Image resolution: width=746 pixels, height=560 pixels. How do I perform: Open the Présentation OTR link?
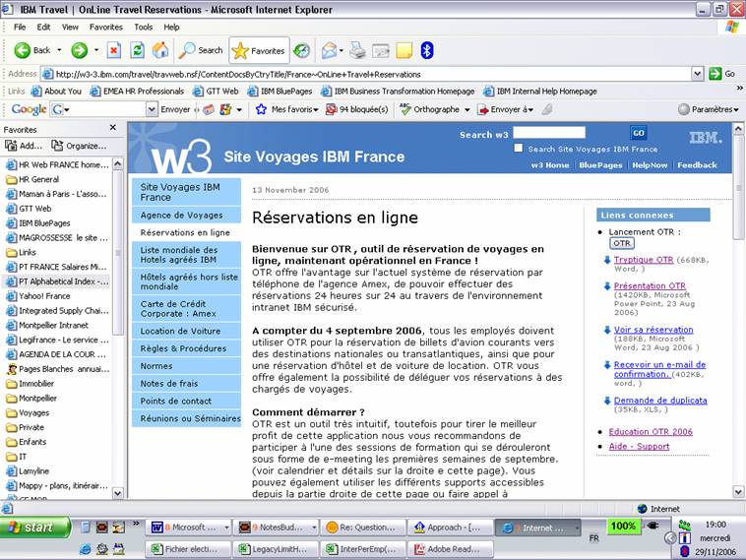point(650,286)
